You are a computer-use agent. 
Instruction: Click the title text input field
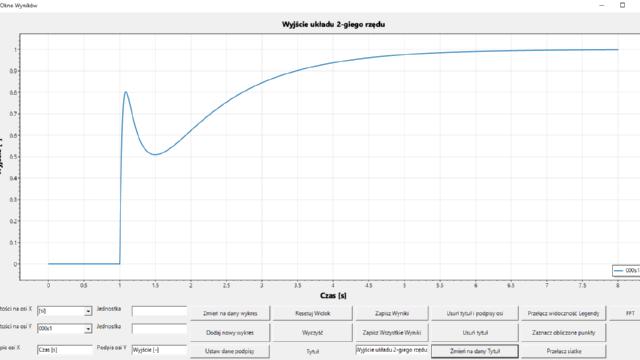pyautogui.click(x=392, y=350)
